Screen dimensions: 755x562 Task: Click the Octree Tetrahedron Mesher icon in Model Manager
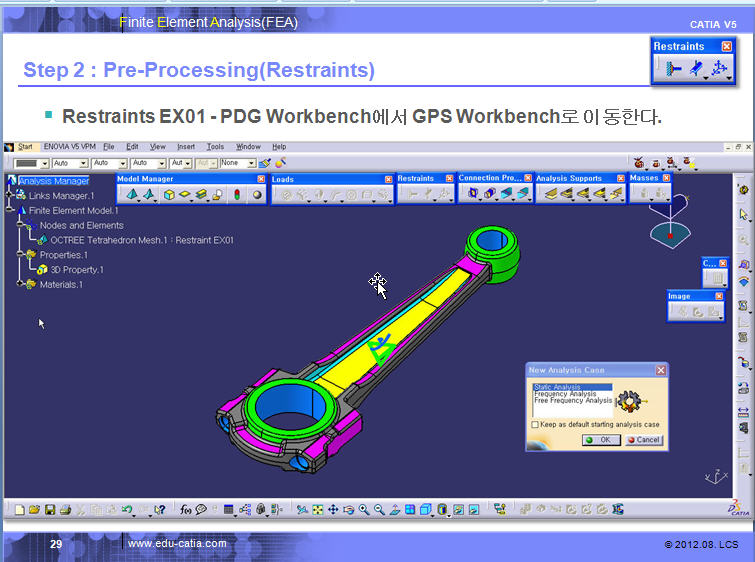click(x=131, y=195)
